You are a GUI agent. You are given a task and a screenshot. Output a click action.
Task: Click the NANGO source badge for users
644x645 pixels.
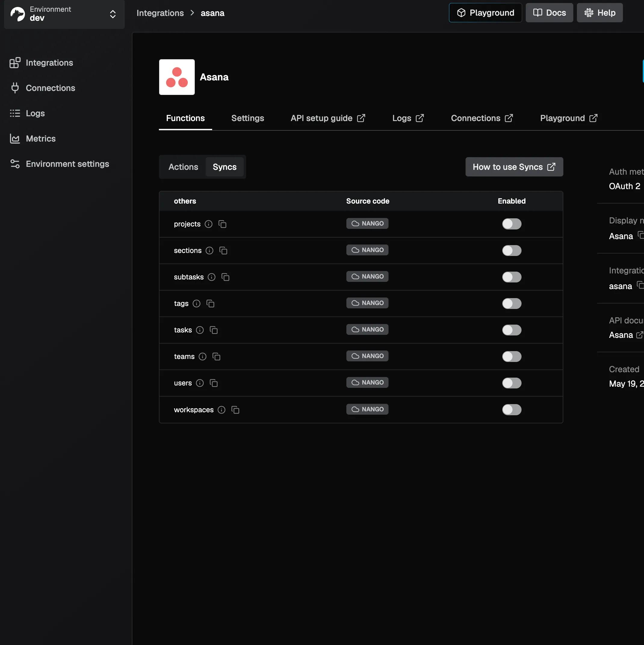click(x=367, y=383)
